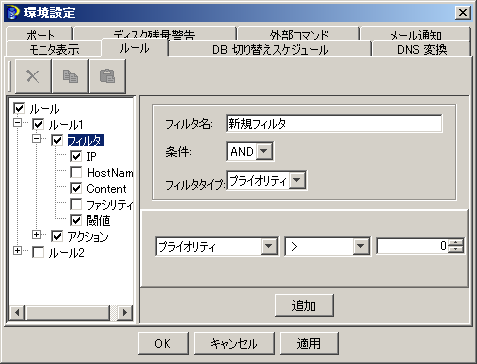Viewport: 477px width, 364px height.
Task: Select the ルール1 tree item label
Action: coord(66,125)
